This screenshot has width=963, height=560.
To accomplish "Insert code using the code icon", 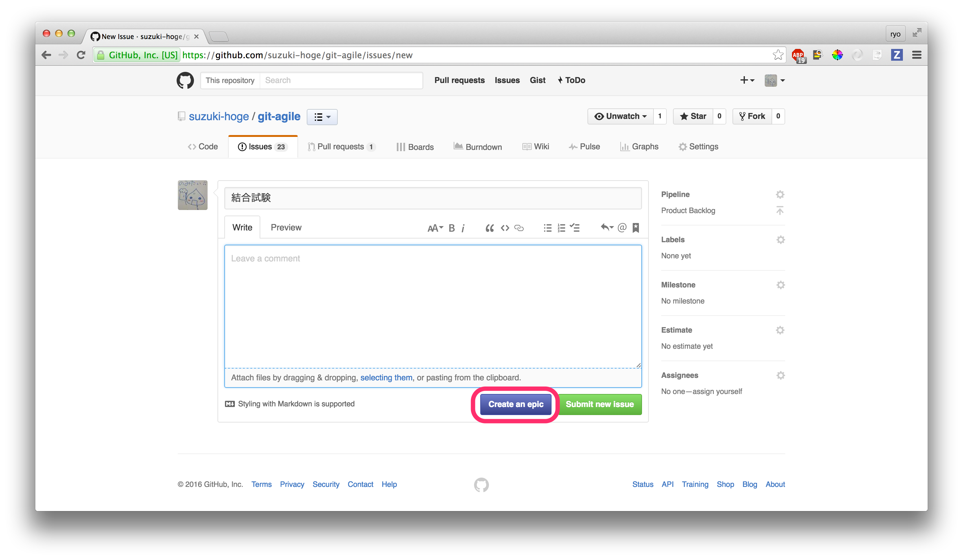I will click(x=505, y=228).
